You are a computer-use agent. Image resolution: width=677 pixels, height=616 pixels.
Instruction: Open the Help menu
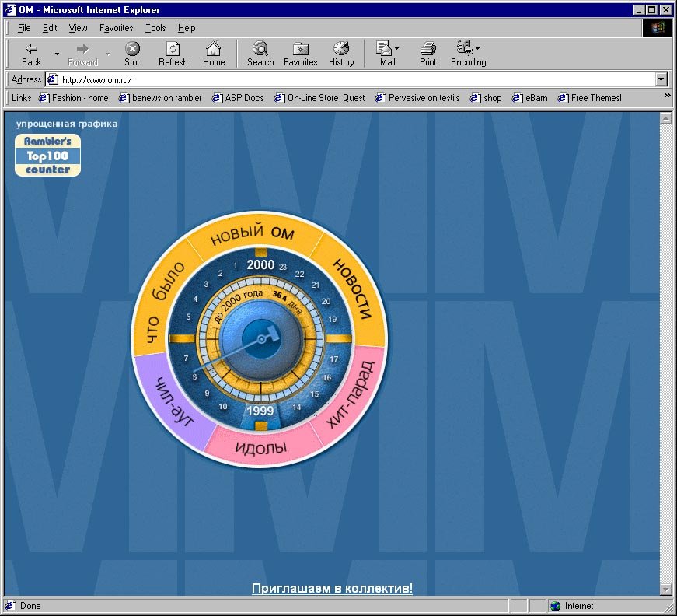point(187,28)
